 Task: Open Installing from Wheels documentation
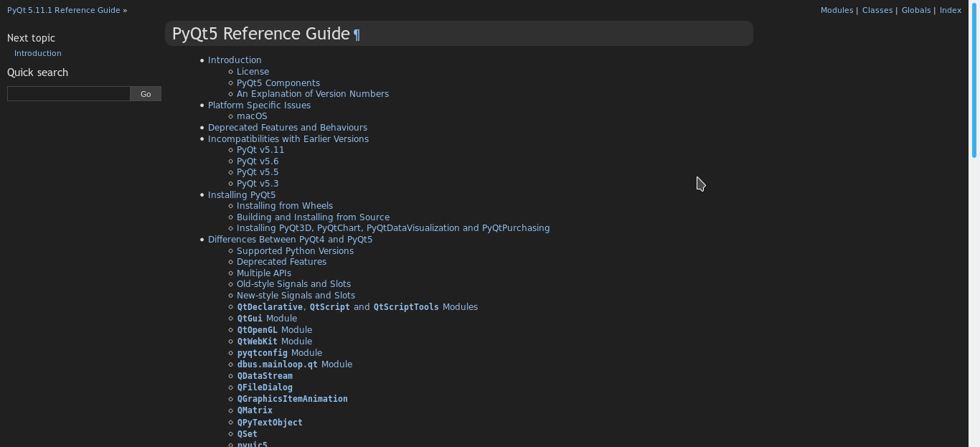click(x=285, y=205)
